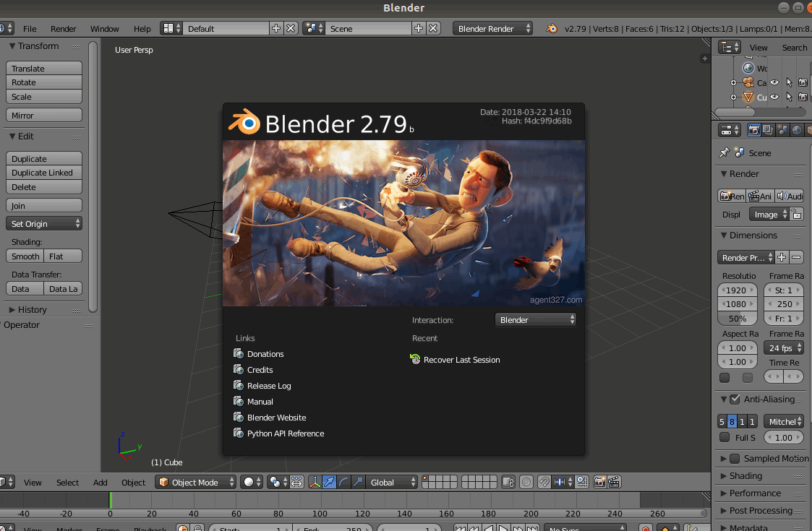Toggle Camera visibility eye in outliner
The height and width of the screenshot is (531, 812).
coord(774,82)
